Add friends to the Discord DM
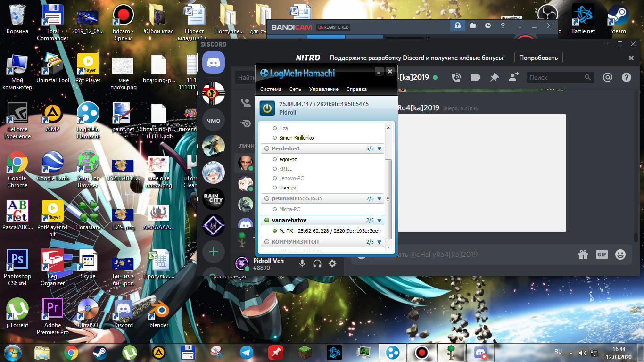 [x=514, y=77]
